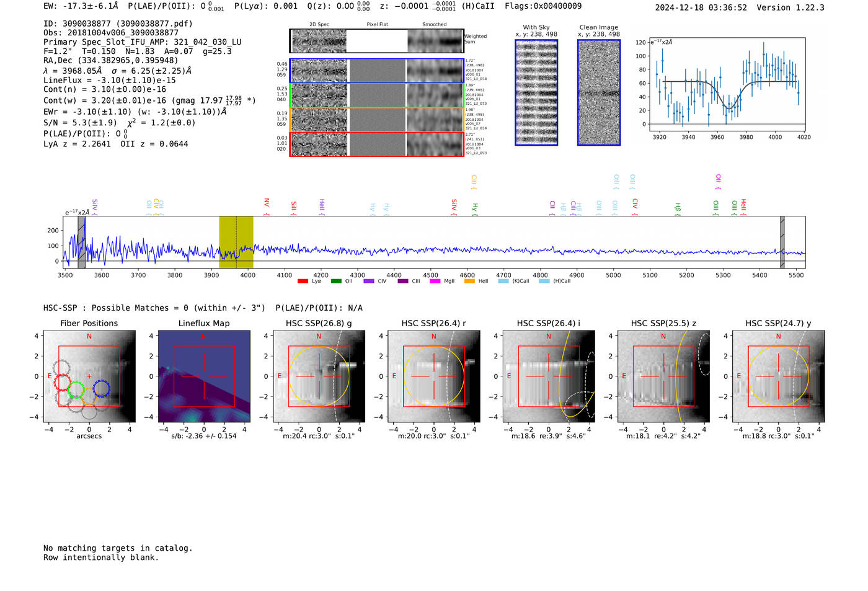
Task: Click the "S/N = 5.3(±1.9)" value
Action: coord(80,123)
